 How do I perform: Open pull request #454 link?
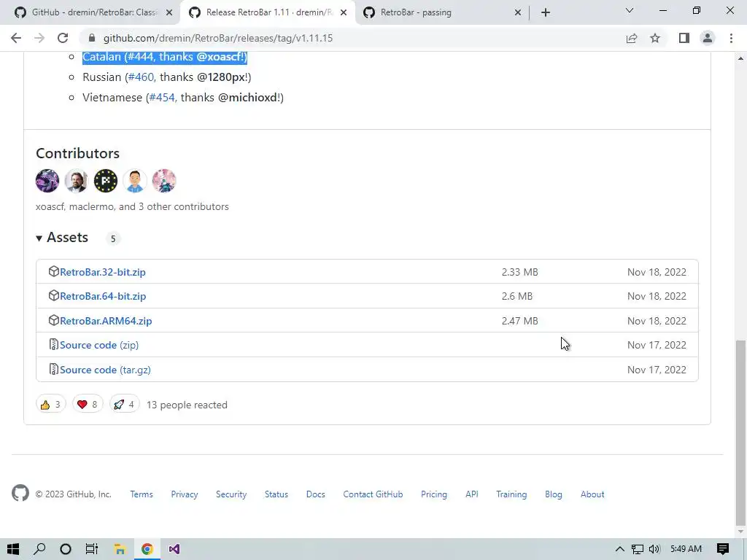click(x=162, y=98)
